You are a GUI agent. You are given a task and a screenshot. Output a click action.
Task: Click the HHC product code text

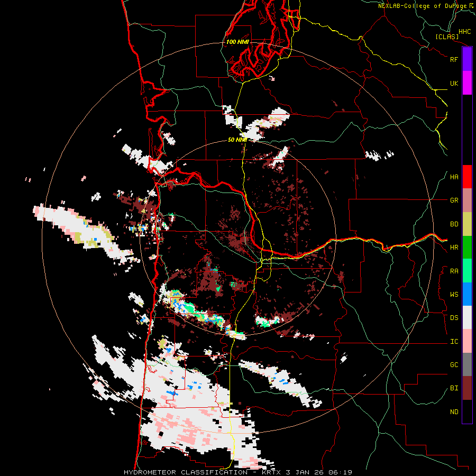point(464,32)
